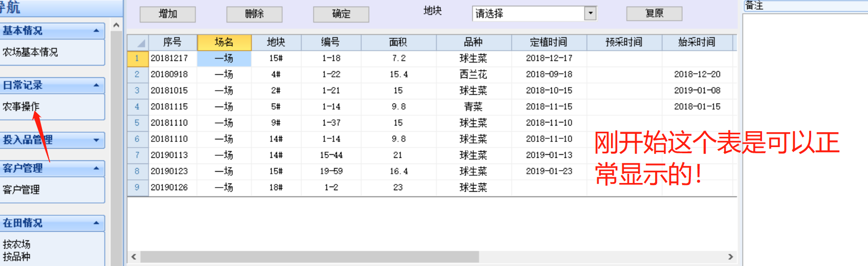
Task: Click the 删除 button
Action: tap(254, 14)
